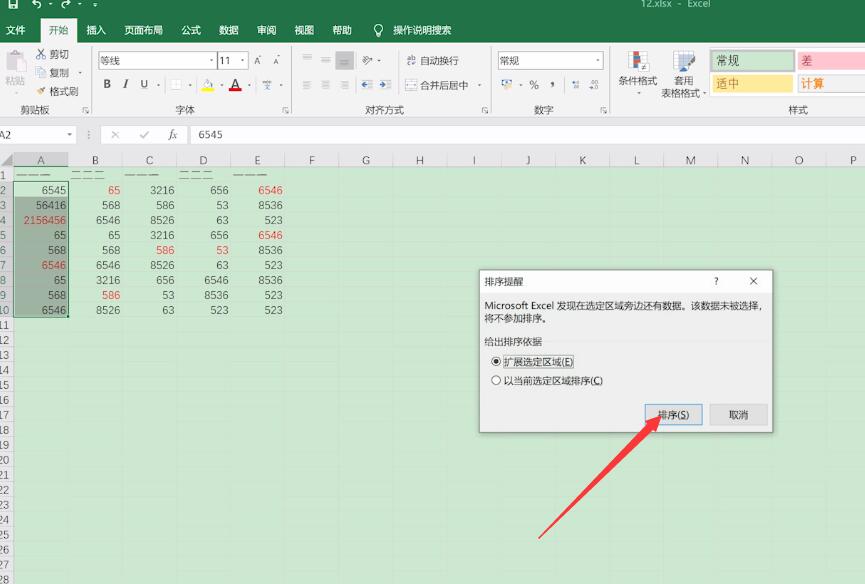The height and width of the screenshot is (584, 865).
Task: Decrease indent
Action: coord(366,84)
